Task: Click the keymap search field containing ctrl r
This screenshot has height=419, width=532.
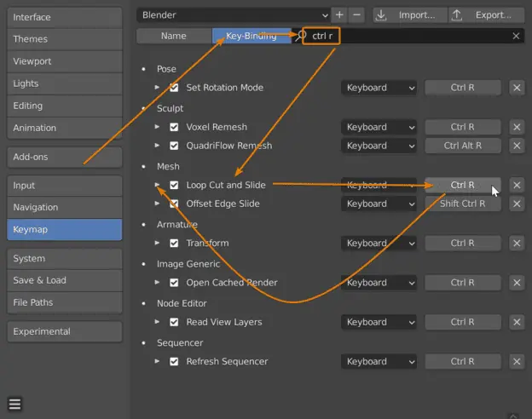Action: point(408,36)
